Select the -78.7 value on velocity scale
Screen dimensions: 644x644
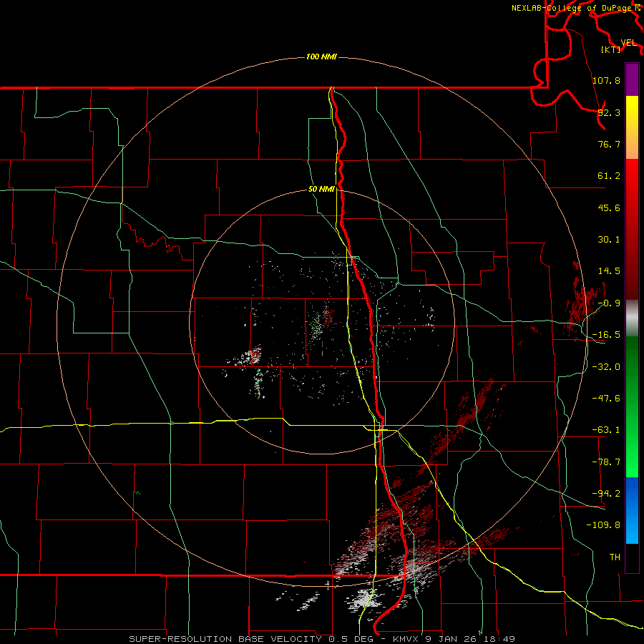606,462
